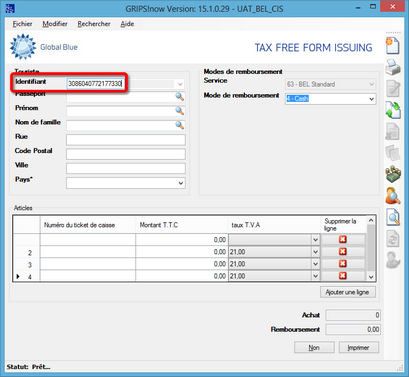Click row 2 ticket de caisse number cell
The height and width of the screenshot is (377, 409).
[88, 252]
